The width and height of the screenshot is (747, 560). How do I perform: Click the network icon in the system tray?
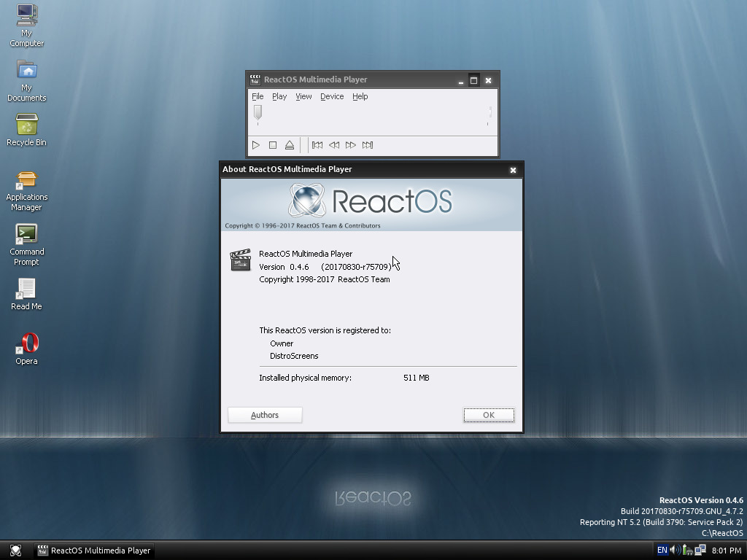(x=699, y=550)
